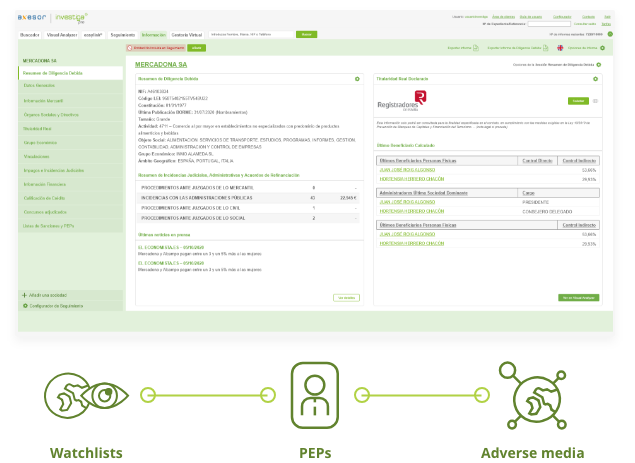Click the axesor logo
This screenshot has height=463, width=635.
tap(32, 17)
